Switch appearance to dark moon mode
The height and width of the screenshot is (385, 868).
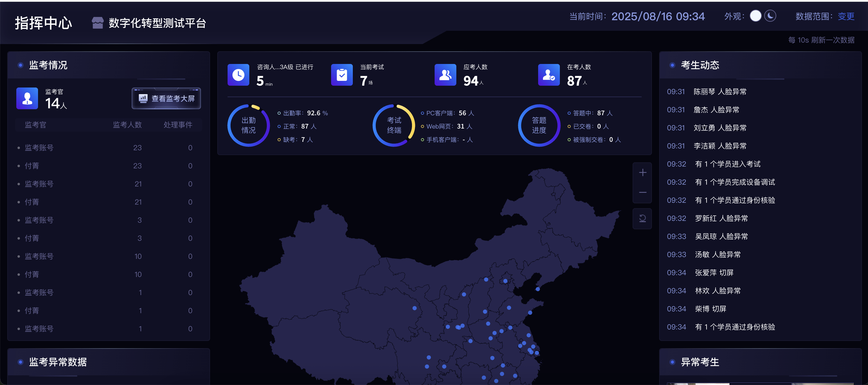click(x=770, y=16)
